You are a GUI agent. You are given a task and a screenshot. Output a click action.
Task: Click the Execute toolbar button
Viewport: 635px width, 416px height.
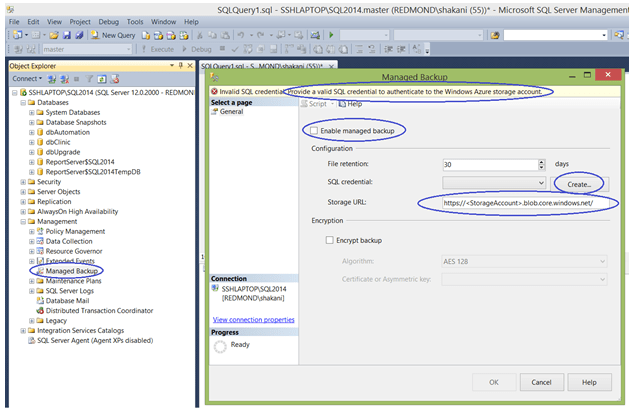coord(158,49)
